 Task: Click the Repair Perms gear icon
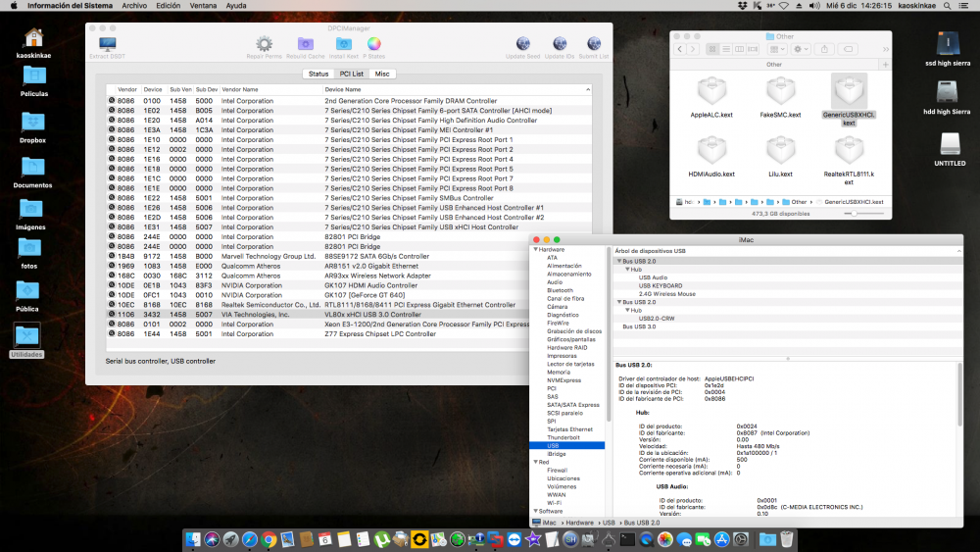(265, 44)
